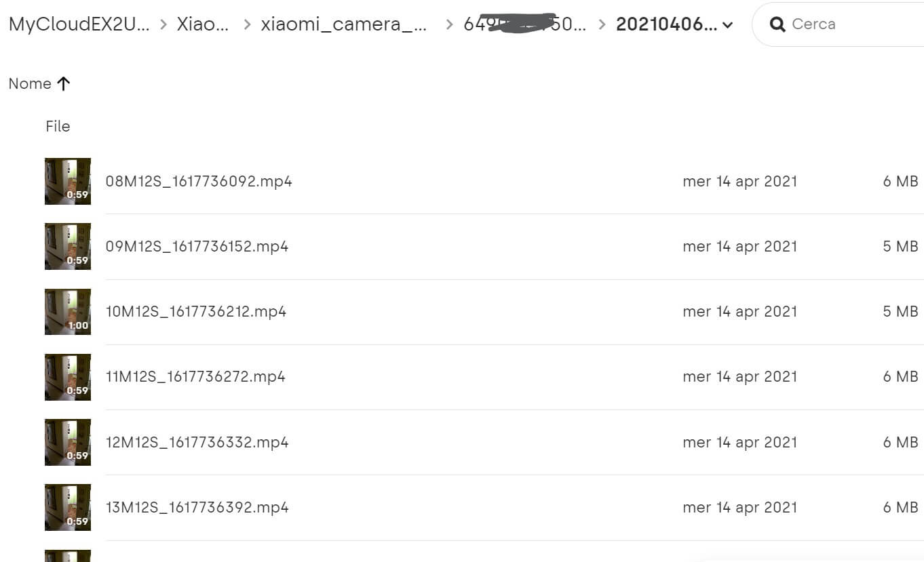Viewport: 924px width, 562px height.
Task: Open file name 10M12S_1617736212.mp4
Action: [x=196, y=311]
